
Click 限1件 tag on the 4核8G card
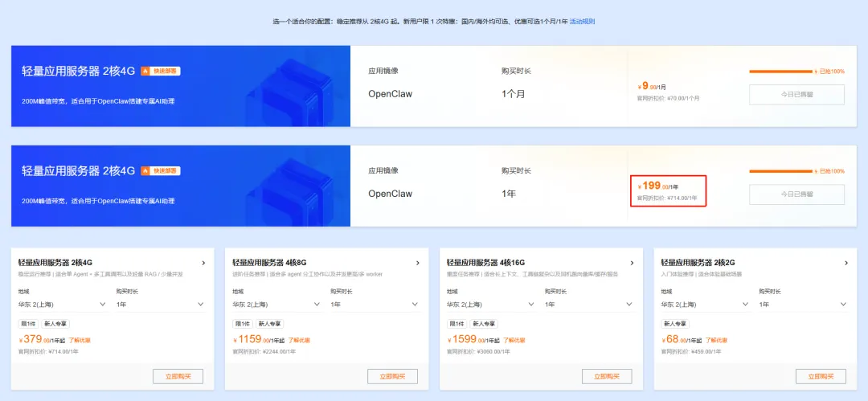242,324
